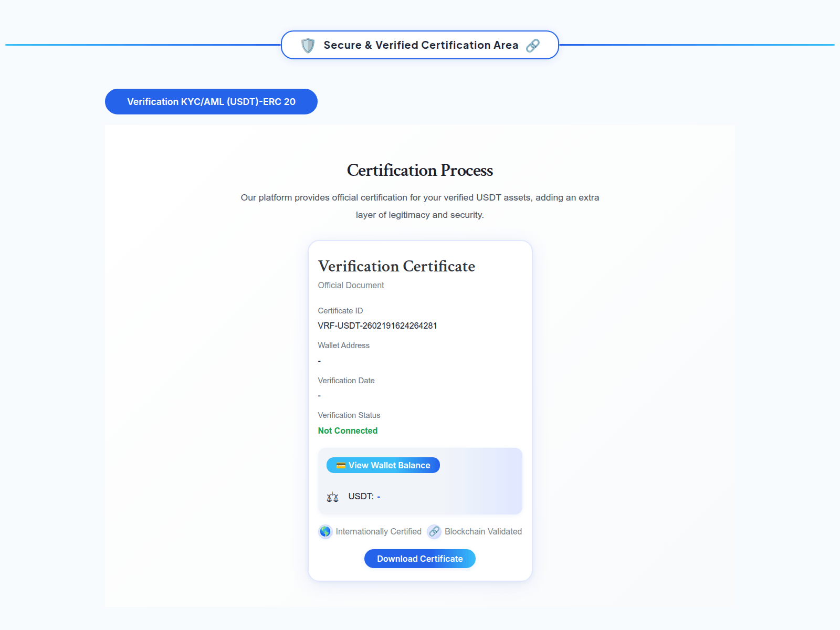Open the Verification KYC/AML (USDT)-ERC 20 tab
840x630 pixels.
(x=211, y=102)
